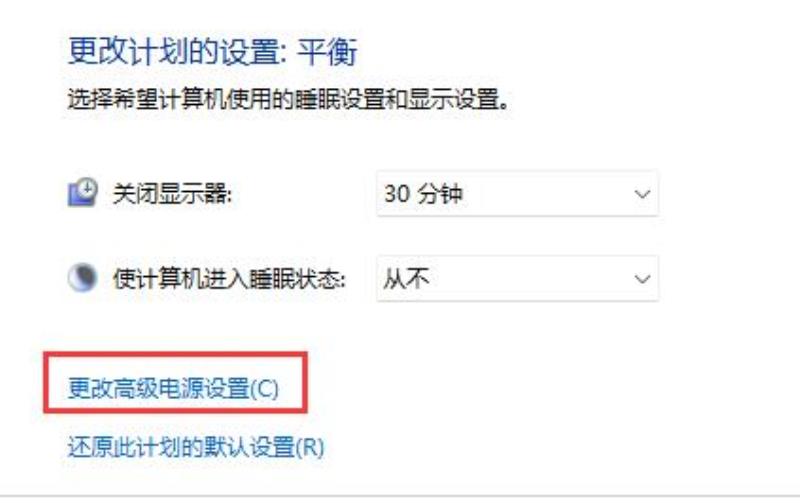Click the (R) shortcut hint in restore defaults link
800x503 pixels.
309,447
